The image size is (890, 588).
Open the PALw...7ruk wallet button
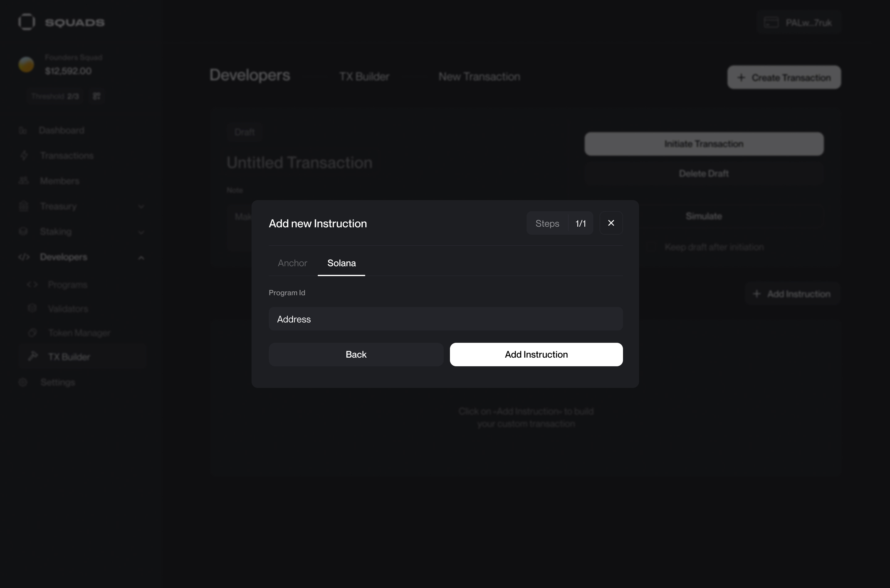pos(799,23)
